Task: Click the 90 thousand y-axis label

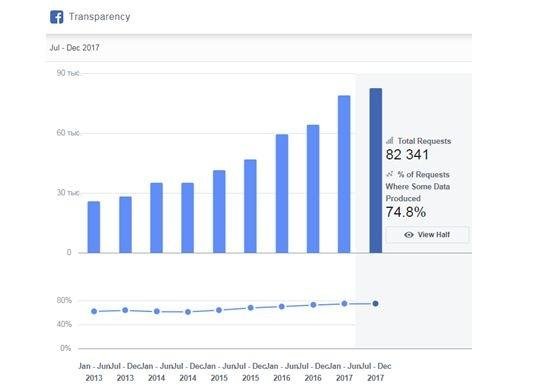Action: [x=68, y=73]
